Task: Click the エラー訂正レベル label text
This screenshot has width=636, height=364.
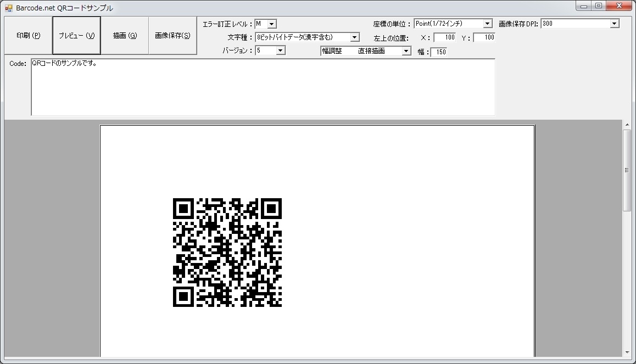Action: click(227, 24)
